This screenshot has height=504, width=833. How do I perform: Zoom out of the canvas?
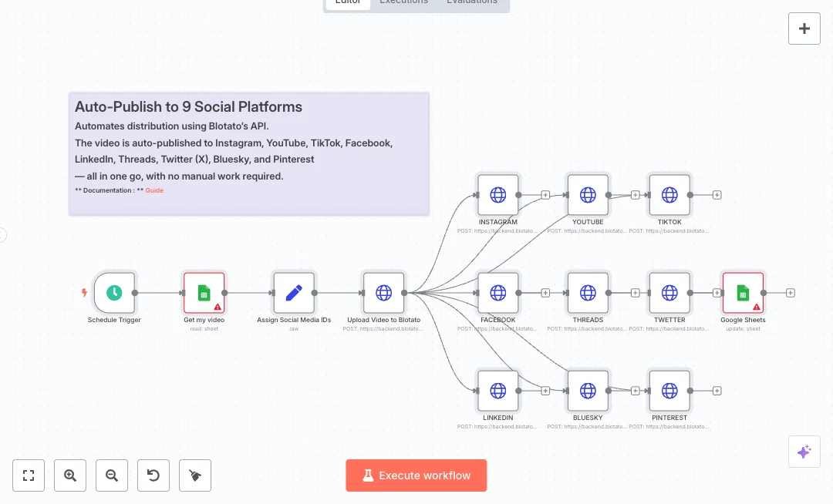coord(112,475)
